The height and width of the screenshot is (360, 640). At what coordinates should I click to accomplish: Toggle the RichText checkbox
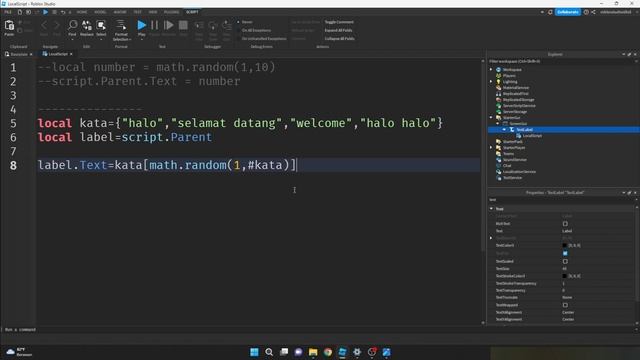[565, 224]
